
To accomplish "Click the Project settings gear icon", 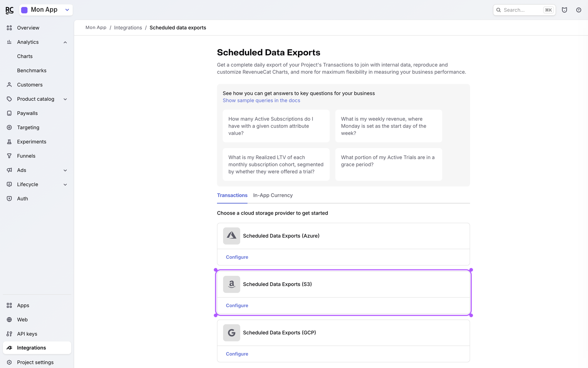I will (9, 362).
